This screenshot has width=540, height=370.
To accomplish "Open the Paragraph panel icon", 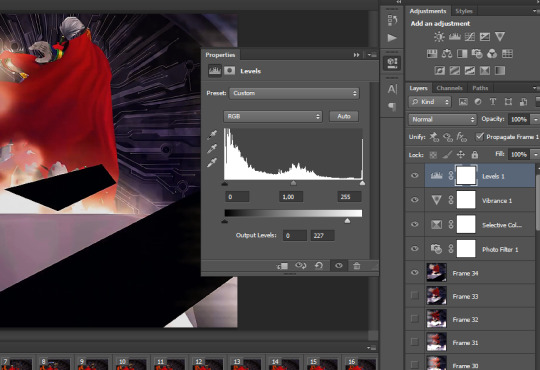I will (x=392, y=106).
